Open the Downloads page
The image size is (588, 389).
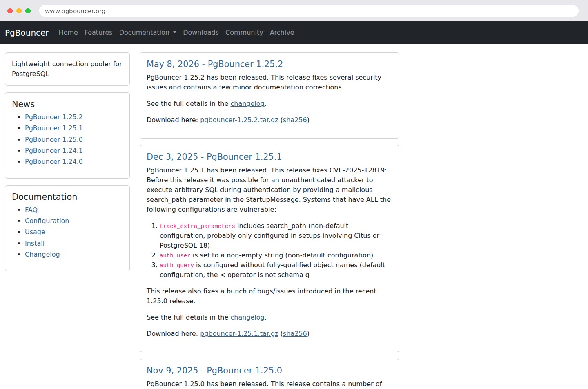[x=201, y=32]
